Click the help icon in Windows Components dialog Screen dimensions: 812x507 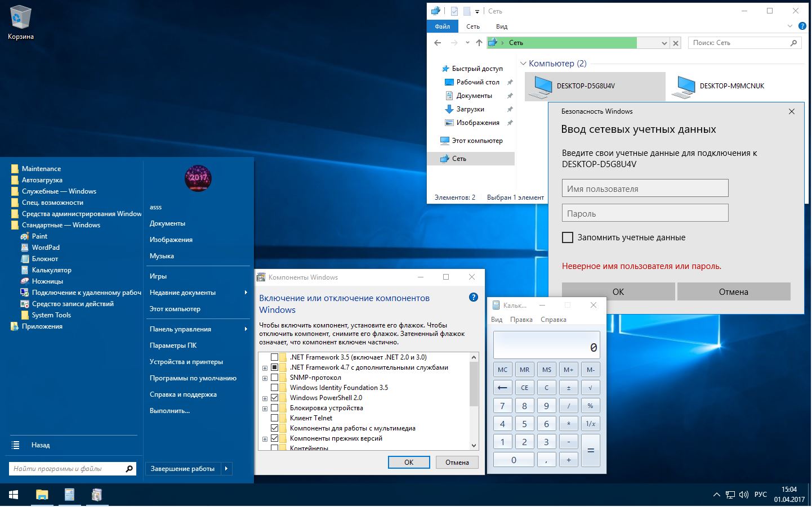point(473,297)
